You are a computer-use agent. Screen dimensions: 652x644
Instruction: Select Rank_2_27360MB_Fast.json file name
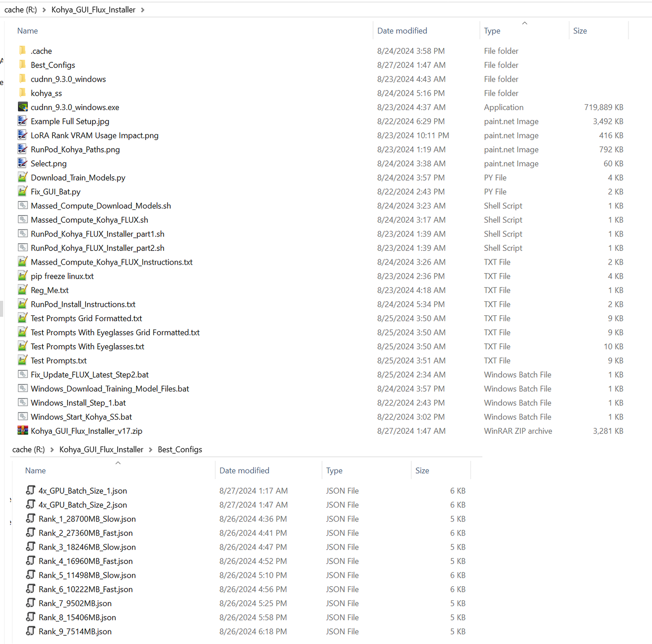[86, 533]
